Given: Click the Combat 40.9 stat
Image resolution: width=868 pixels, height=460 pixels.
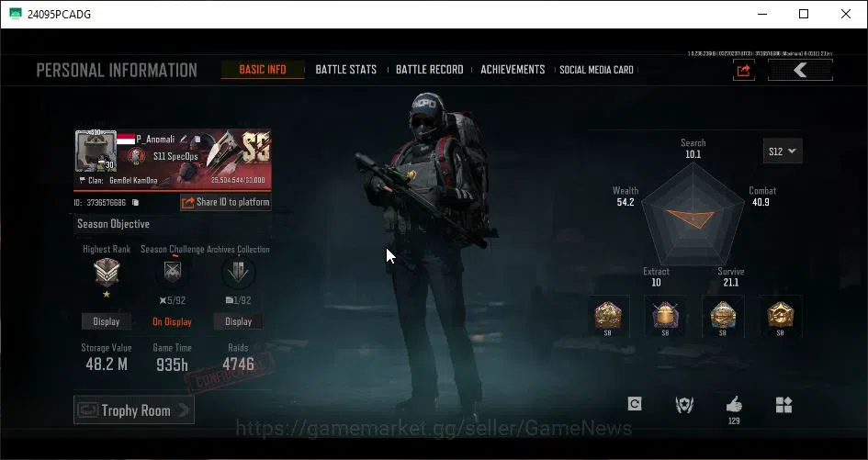Looking at the screenshot, I should click(762, 196).
